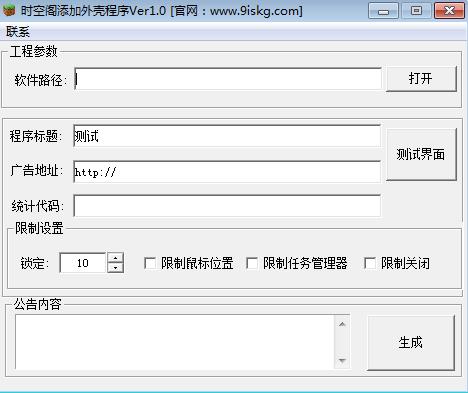
Task: Click scroll-up arrow in 公告内容 box
Action: [342, 324]
